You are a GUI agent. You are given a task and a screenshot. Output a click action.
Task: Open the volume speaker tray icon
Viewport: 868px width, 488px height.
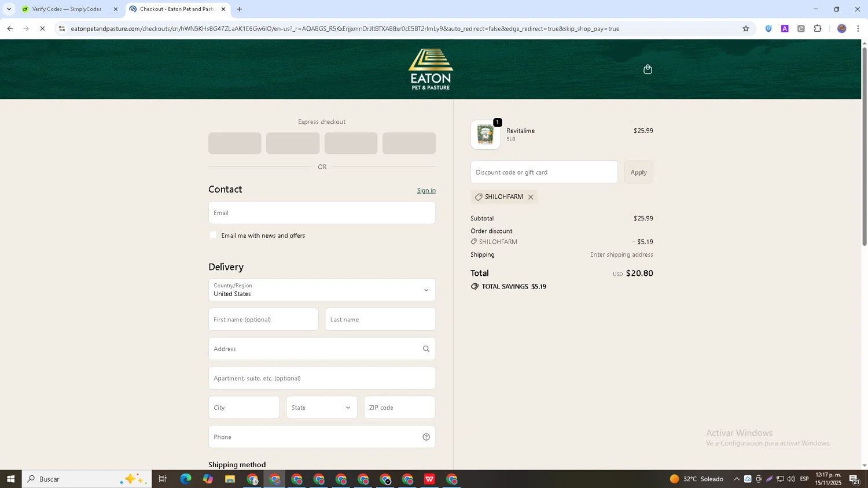[791, 479]
